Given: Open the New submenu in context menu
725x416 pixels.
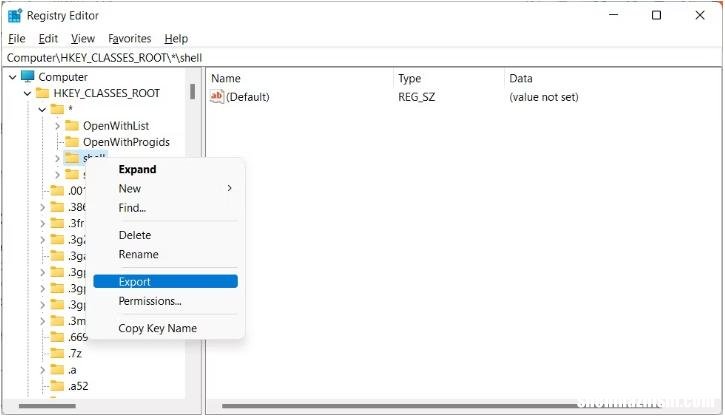Looking at the screenshot, I should pyautogui.click(x=166, y=189).
